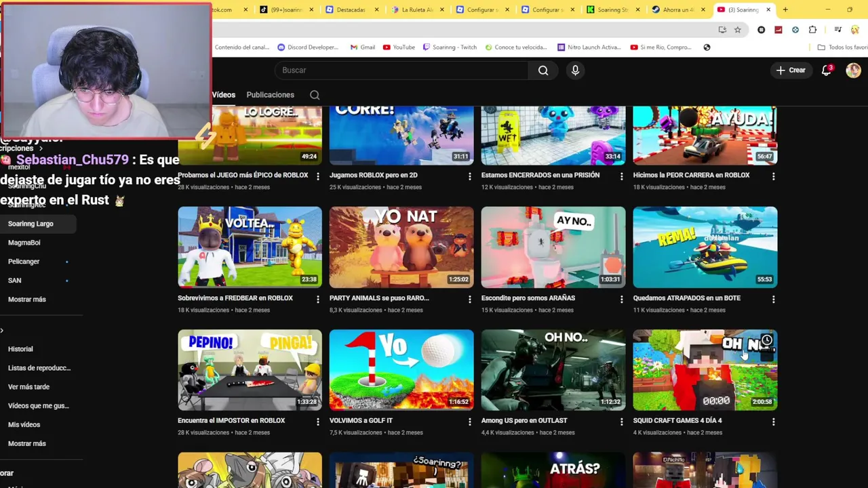Open options menu for Probamos el JUEGO más ÉPICO
The width and height of the screenshot is (868, 488).
318,176
